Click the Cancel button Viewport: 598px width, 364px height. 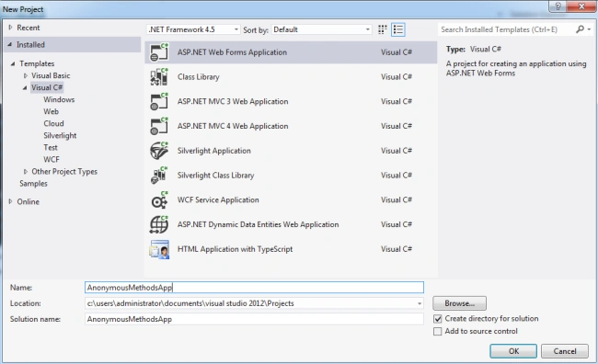point(565,351)
